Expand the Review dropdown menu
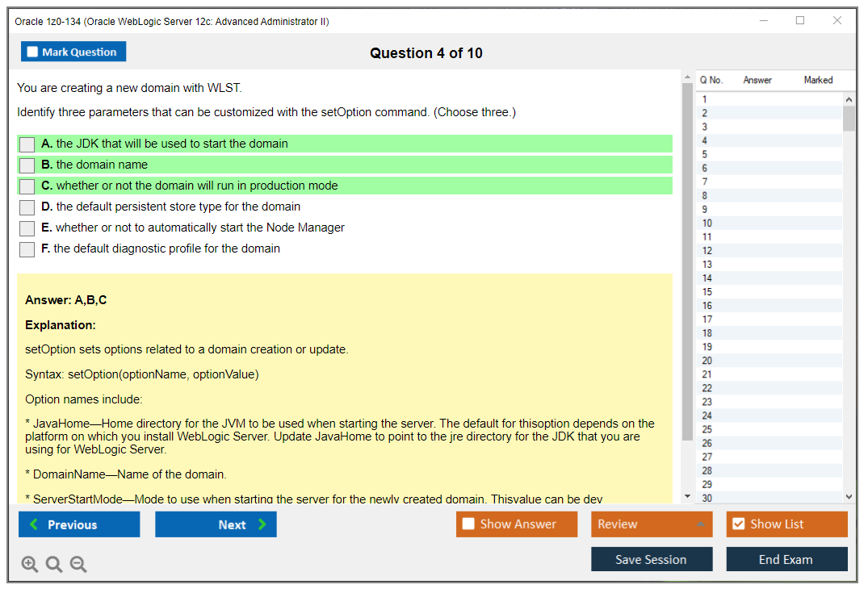 pos(700,524)
